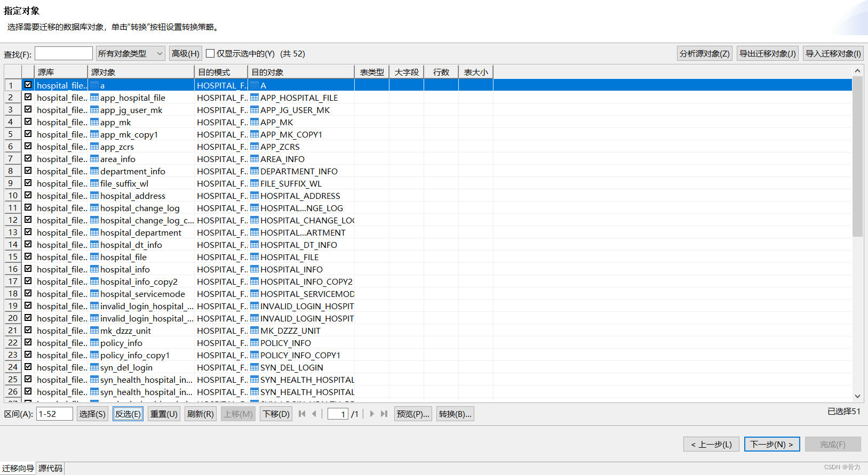Screen dimensions: 868x475
Task: Uncheck row 12 checkbox for hospital_change_log_c
Action: 28,220
